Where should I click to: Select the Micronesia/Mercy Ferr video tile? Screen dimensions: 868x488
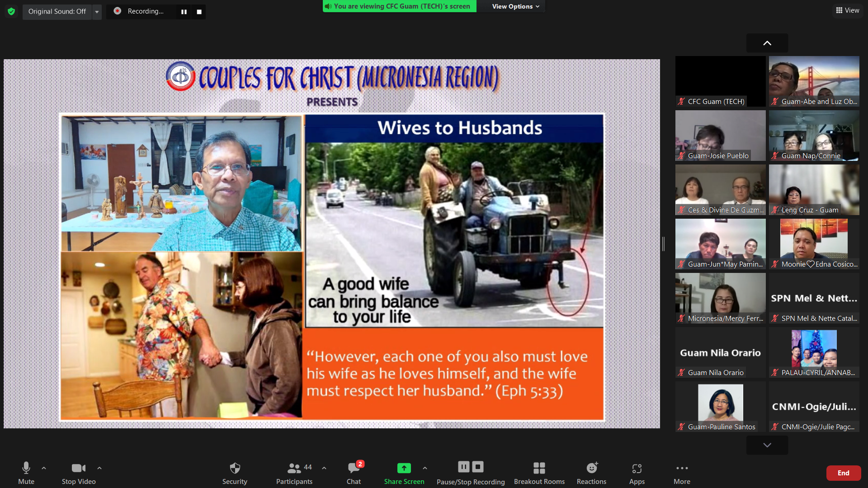click(x=721, y=298)
